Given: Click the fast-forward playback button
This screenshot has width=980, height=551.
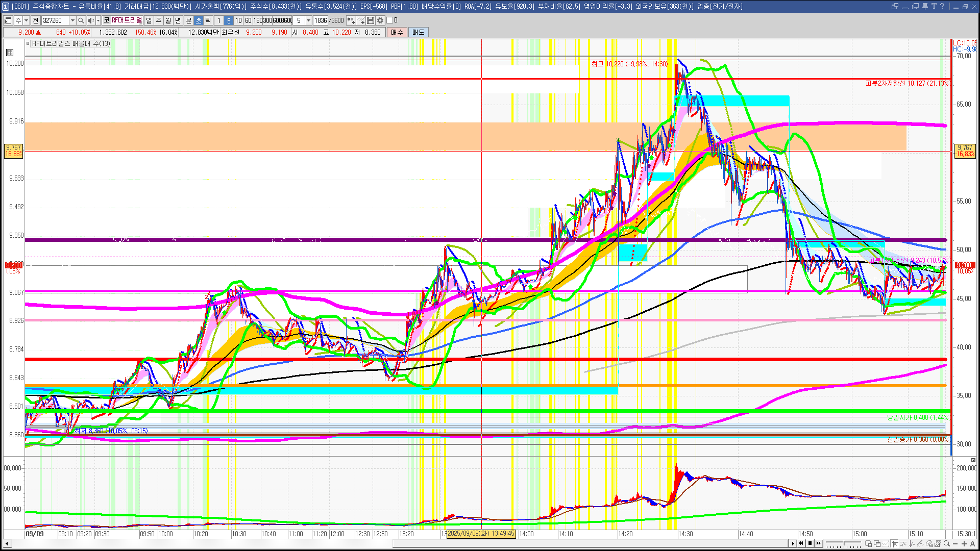Looking at the screenshot, I should [819, 544].
